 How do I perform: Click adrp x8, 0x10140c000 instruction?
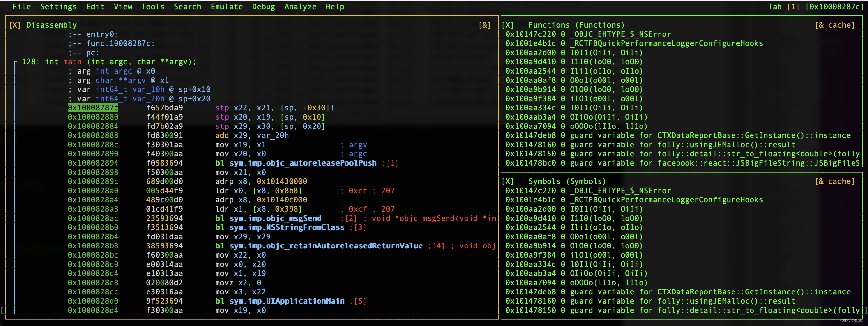(x=261, y=199)
